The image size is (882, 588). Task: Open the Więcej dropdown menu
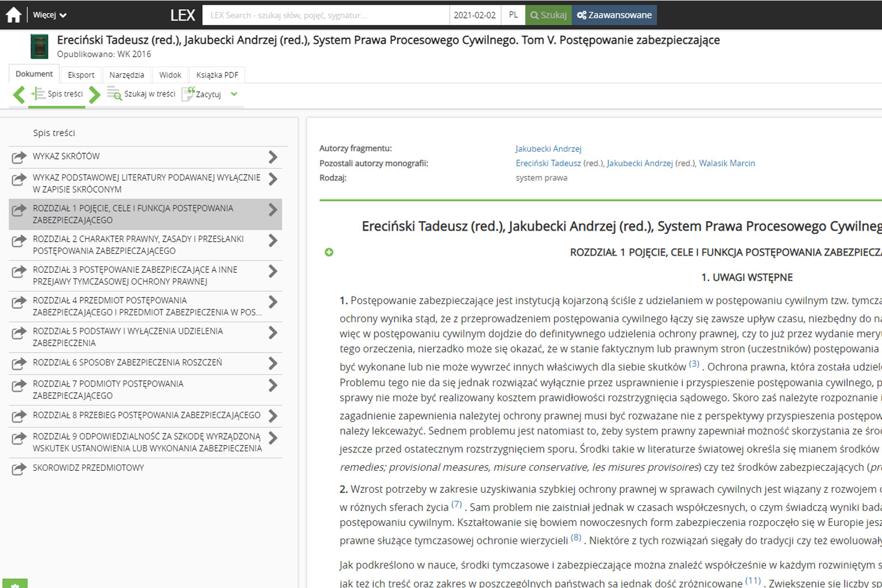pyautogui.click(x=49, y=15)
